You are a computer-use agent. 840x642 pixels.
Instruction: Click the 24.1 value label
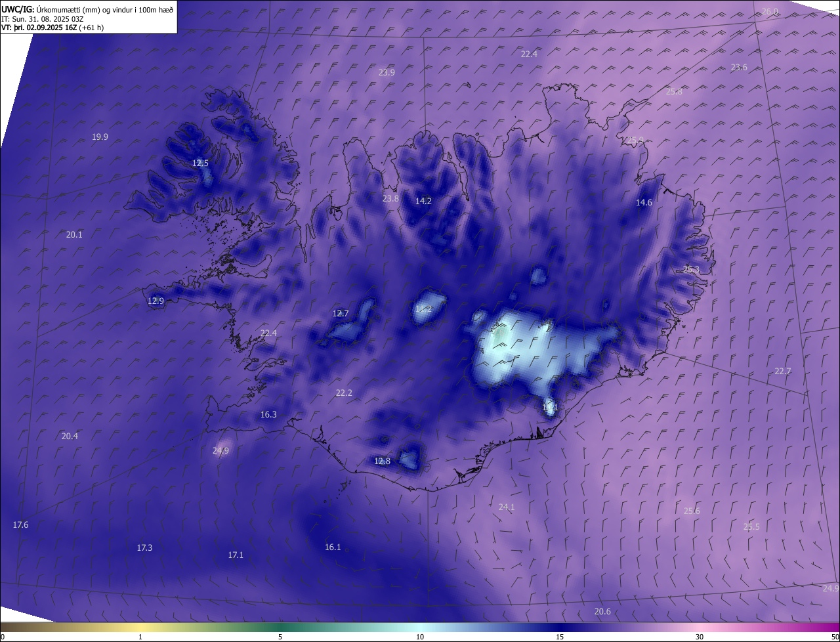[507, 507]
